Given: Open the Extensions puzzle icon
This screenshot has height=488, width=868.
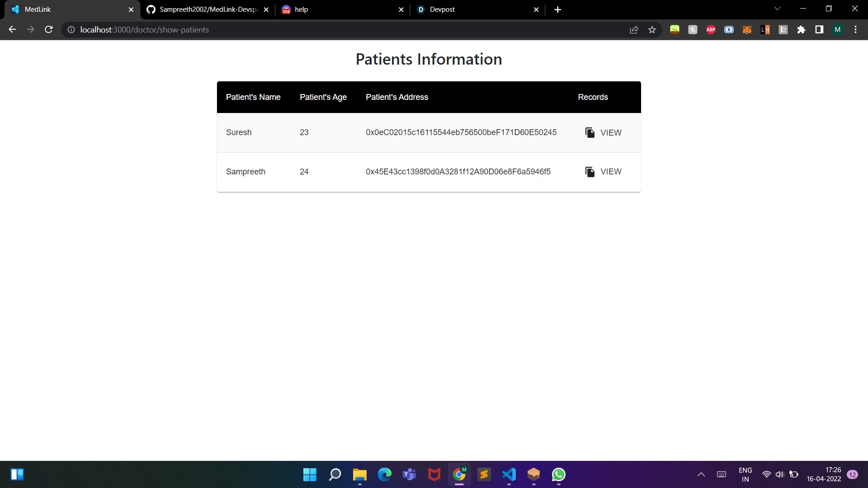Looking at the screenshot, I should point(801,30).
